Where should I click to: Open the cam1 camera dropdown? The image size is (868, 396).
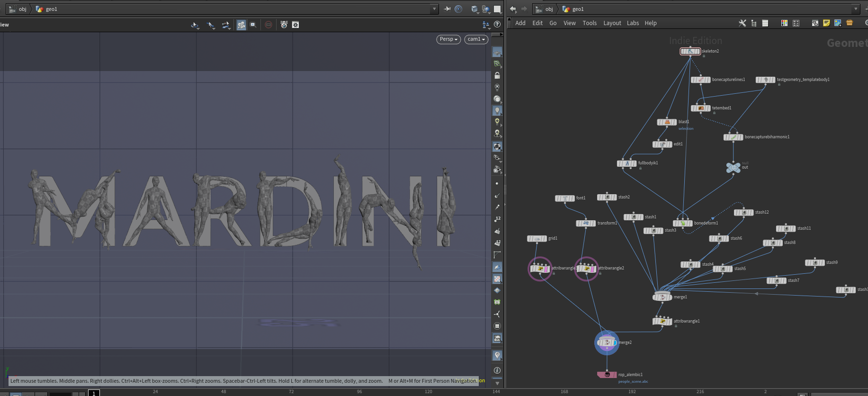coord(476,39)
